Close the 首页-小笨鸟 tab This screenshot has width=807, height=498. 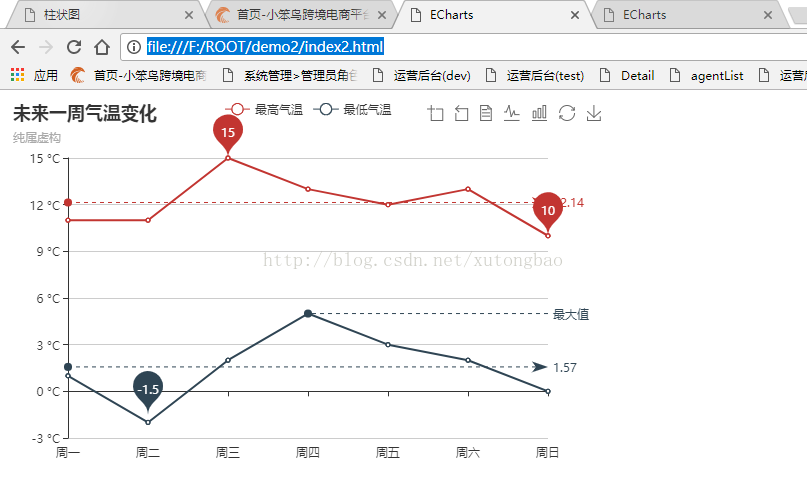click(x=382, y=15)
